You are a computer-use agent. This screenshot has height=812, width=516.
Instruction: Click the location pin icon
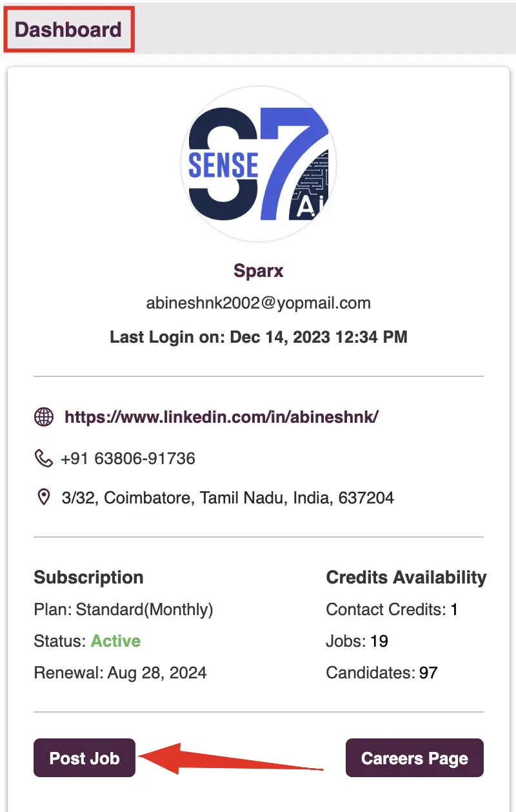coord(43,498)
